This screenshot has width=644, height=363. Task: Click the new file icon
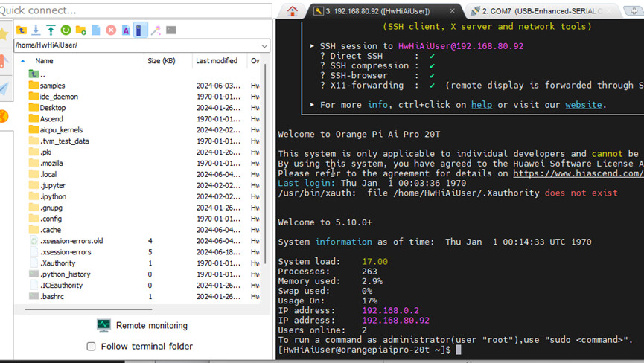click(x=96, y=30)
